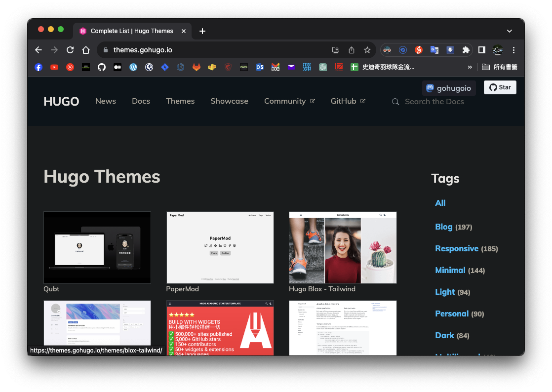
Task: Open the YouTube Music bookmark icon
Action: click(70, 67)
